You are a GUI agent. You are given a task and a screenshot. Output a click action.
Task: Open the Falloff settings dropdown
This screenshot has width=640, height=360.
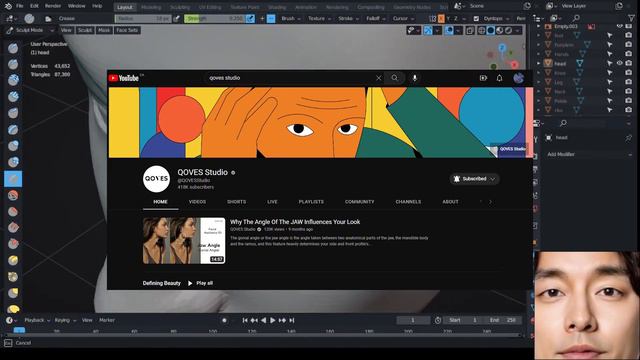[376, 18]
